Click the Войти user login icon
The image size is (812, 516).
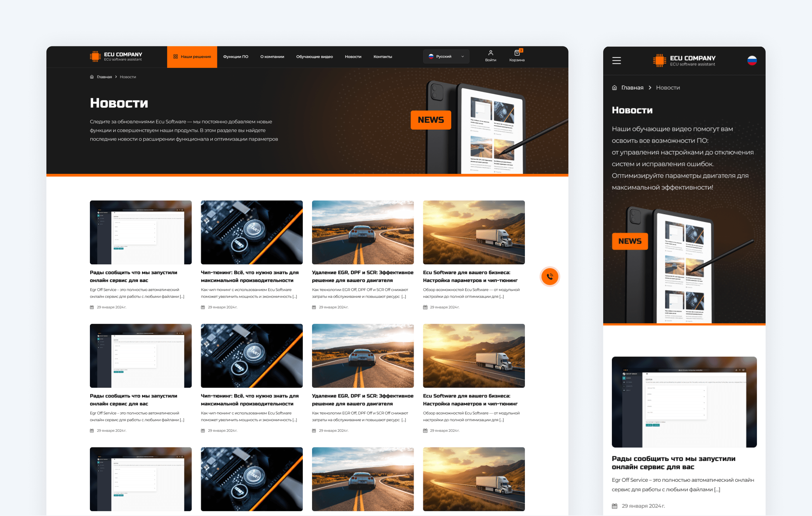click(490, 53)
